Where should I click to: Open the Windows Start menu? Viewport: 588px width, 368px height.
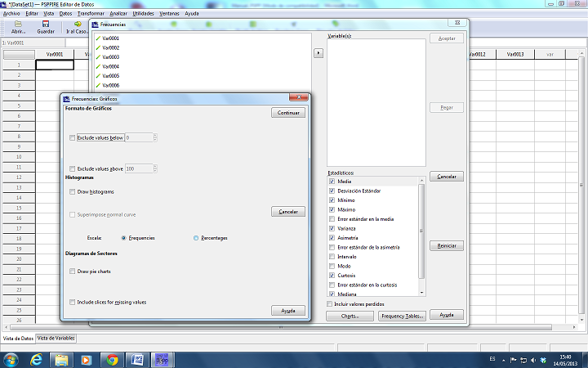(x=11, y=360)
